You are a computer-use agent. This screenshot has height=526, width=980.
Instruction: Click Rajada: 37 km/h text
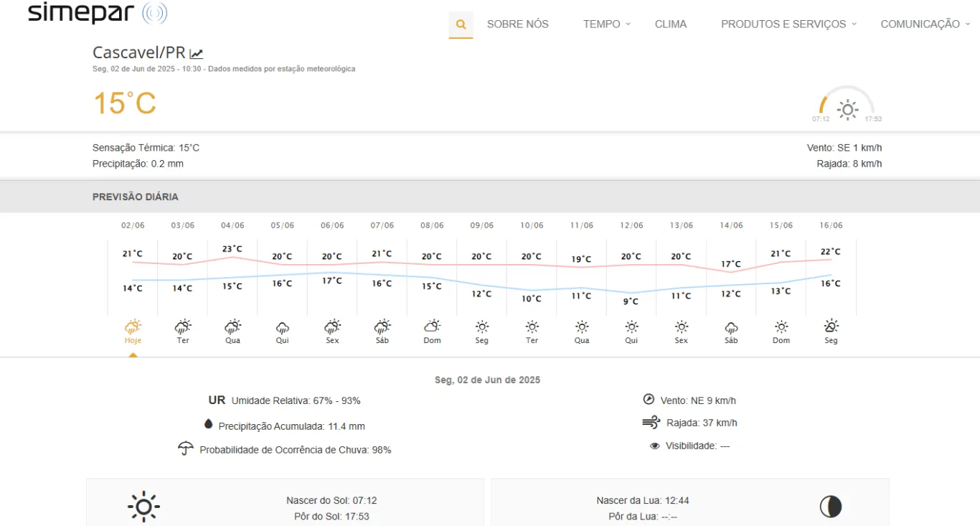click(702, 423)
